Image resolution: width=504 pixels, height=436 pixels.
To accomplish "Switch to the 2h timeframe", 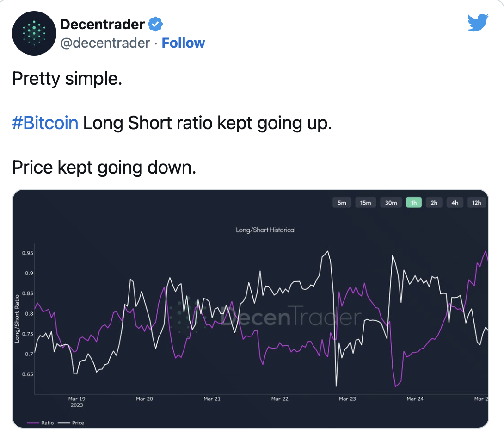I will click(x=434, y=203).
